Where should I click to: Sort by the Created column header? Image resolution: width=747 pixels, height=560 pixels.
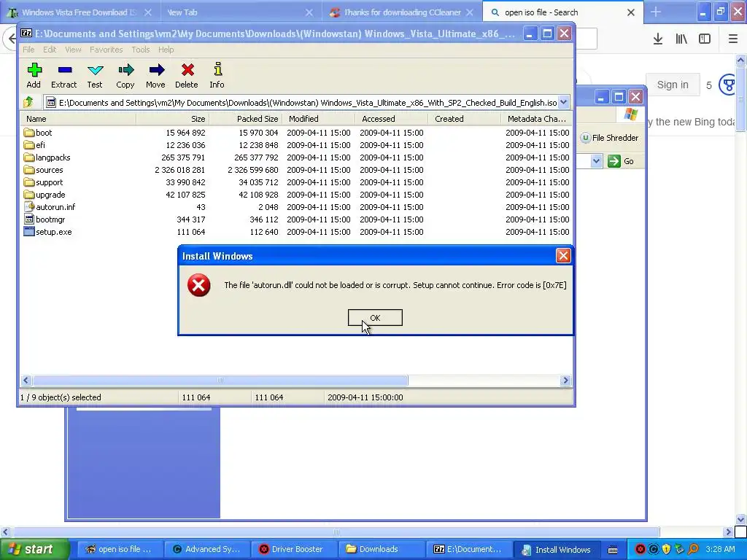pos(465,119)
